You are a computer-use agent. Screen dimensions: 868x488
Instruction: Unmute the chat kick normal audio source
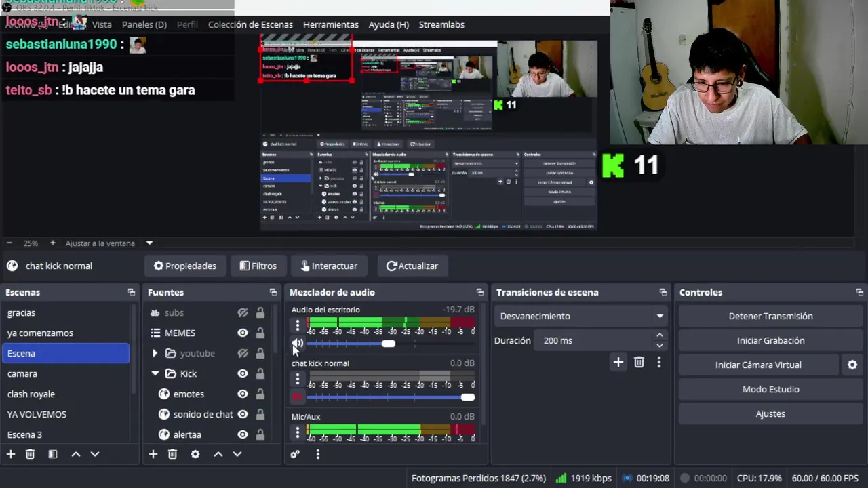click(298, 397)
